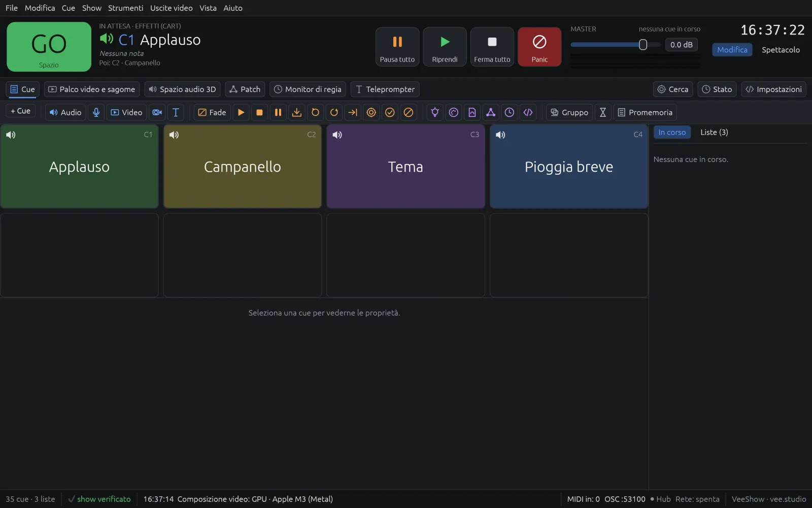This screenshot has width=812, height=508.
Task: Click the red Panic button
Action: (x=539, y=47)
